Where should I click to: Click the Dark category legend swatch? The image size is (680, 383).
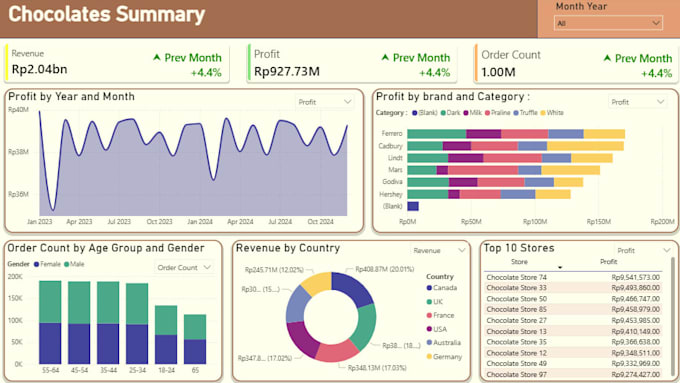(443, 113)
